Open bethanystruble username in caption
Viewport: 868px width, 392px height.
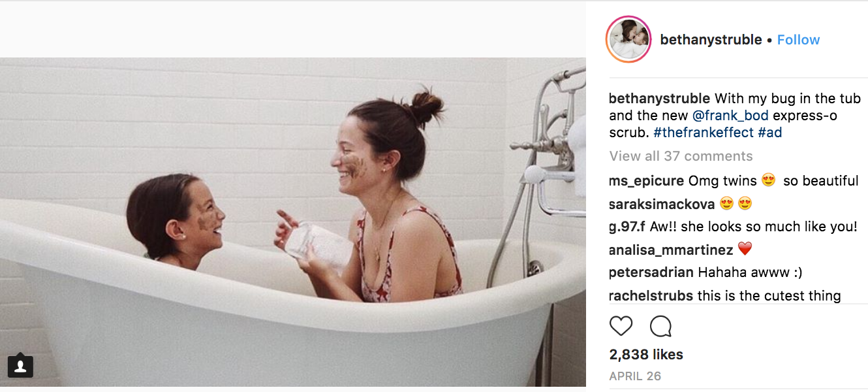click(x=659, y=99)
